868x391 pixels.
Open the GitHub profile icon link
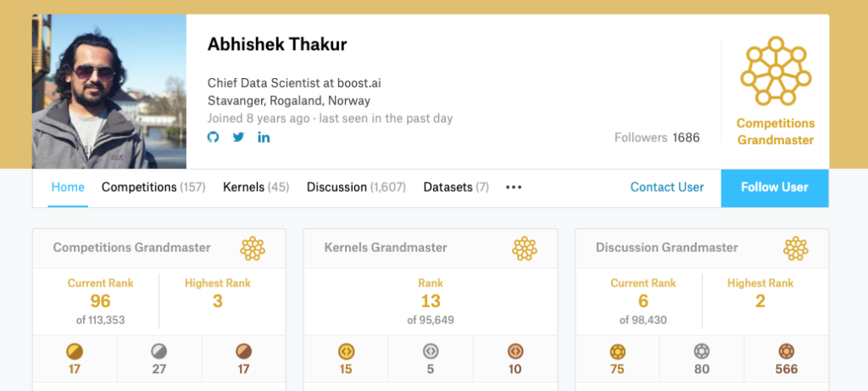coord(213,137)
